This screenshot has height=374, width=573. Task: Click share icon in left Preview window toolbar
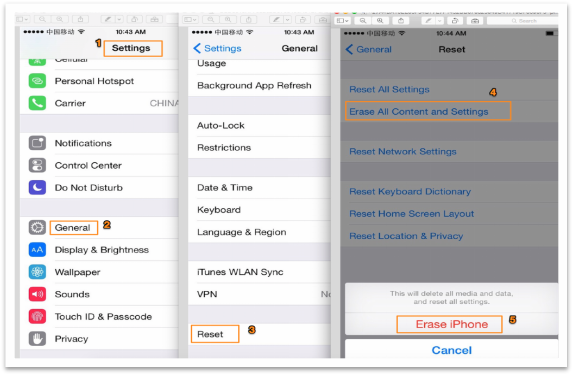(80, 19)
